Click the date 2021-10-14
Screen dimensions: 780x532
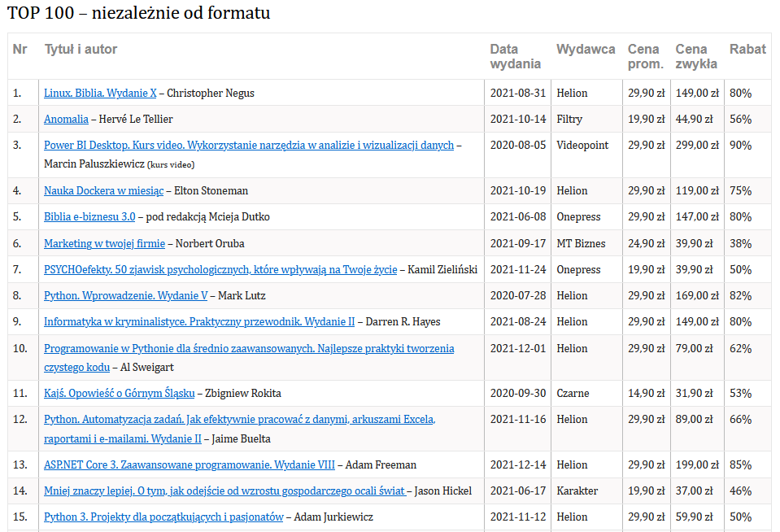point(518,119)
